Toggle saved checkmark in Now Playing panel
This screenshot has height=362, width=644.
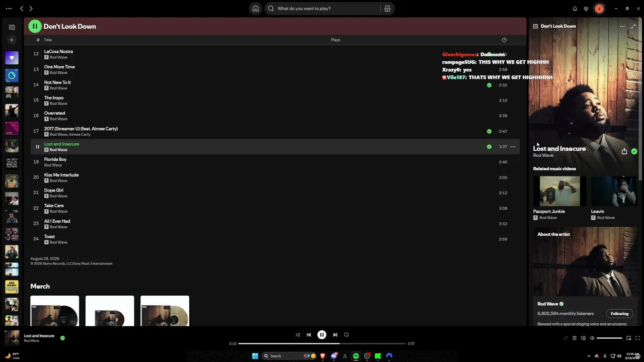tap(634, 151)
